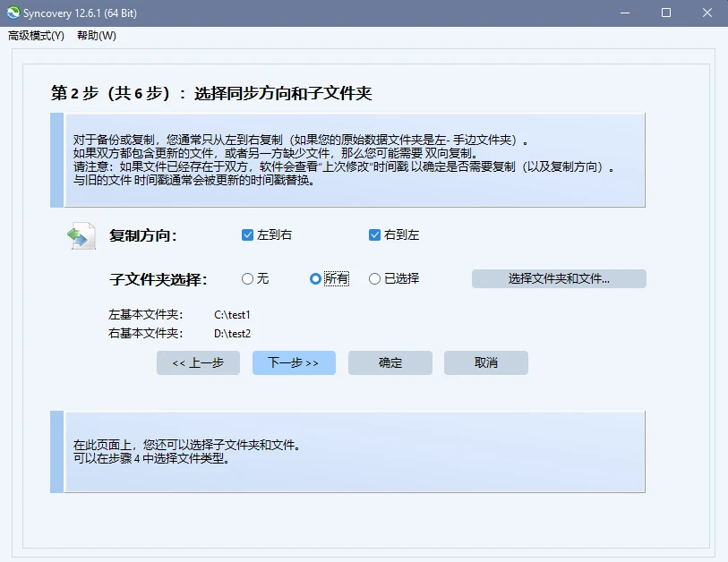Go back with << 上一步 button
Viewport: 728px width, 562px height.
click(x=198, y=362)
